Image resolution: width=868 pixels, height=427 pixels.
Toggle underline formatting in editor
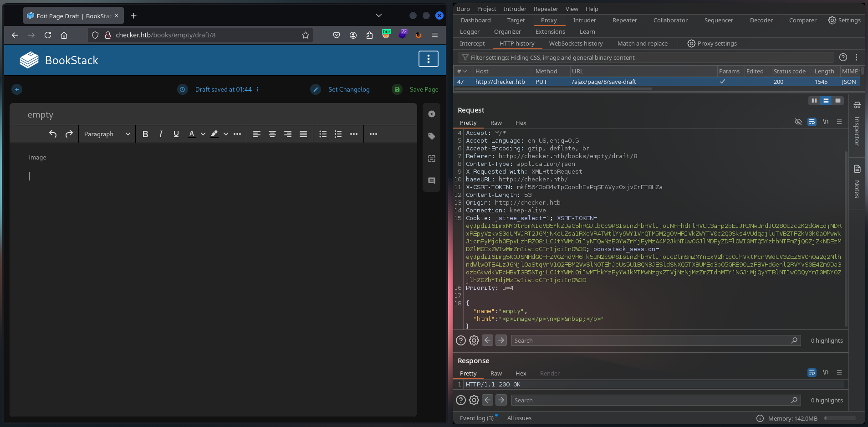click(x=176, y=134)
